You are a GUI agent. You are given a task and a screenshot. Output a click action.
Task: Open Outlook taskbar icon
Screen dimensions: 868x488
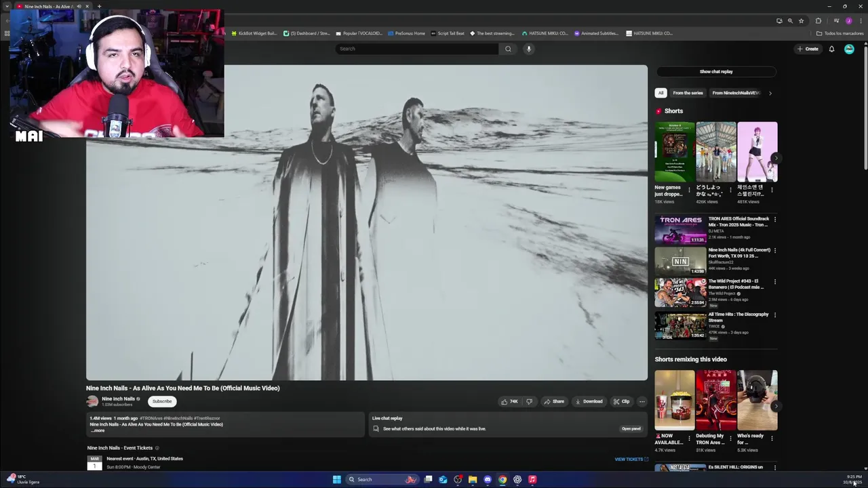tap(443, 479)
